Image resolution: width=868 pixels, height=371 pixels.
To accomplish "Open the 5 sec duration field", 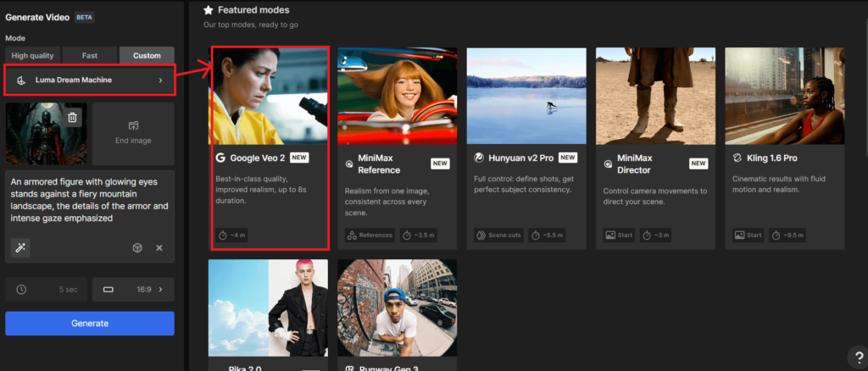I will [47, 289].
